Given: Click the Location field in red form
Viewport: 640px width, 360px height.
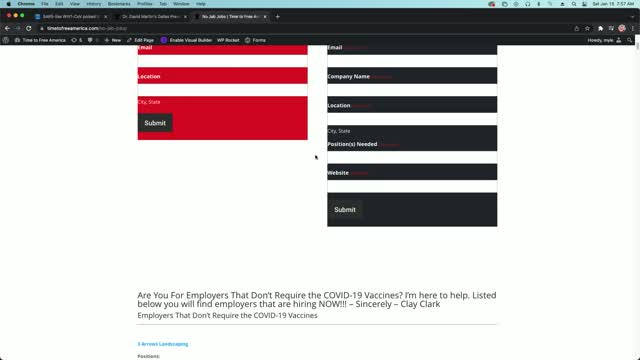Looking at the screenshot, I should point(222,90).
